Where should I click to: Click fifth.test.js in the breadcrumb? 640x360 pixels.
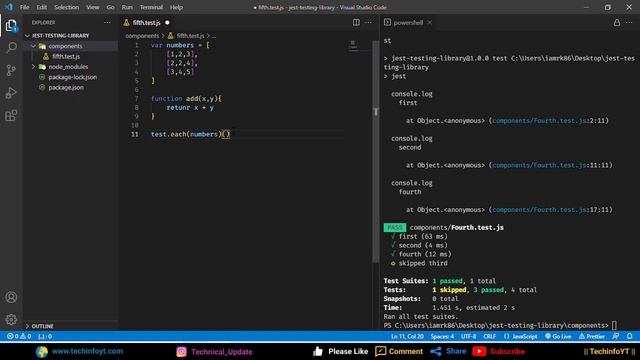190,36
